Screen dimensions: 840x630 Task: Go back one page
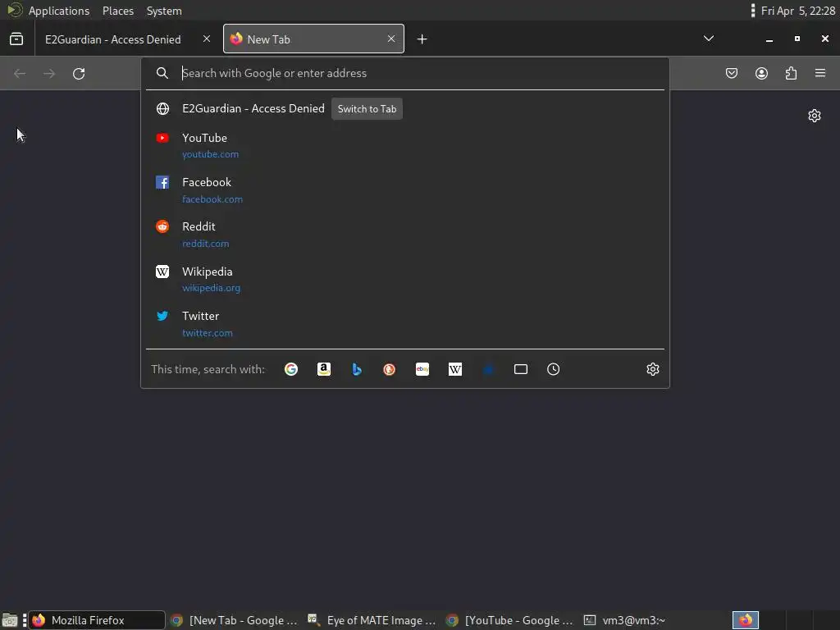click(20, 73)
